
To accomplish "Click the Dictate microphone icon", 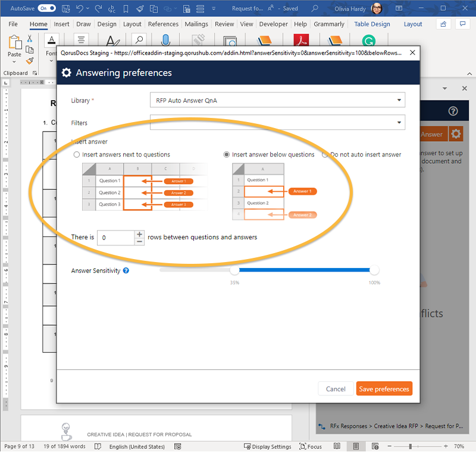I will 165,40.
